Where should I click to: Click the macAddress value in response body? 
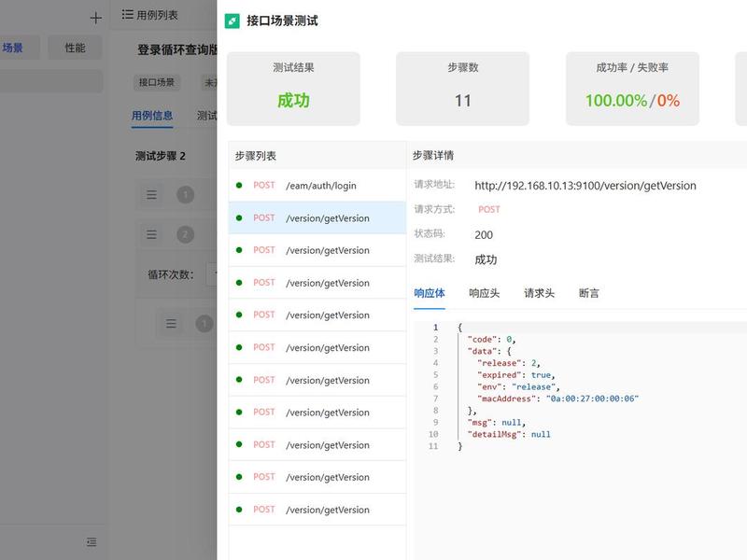[x=592, y=399]
